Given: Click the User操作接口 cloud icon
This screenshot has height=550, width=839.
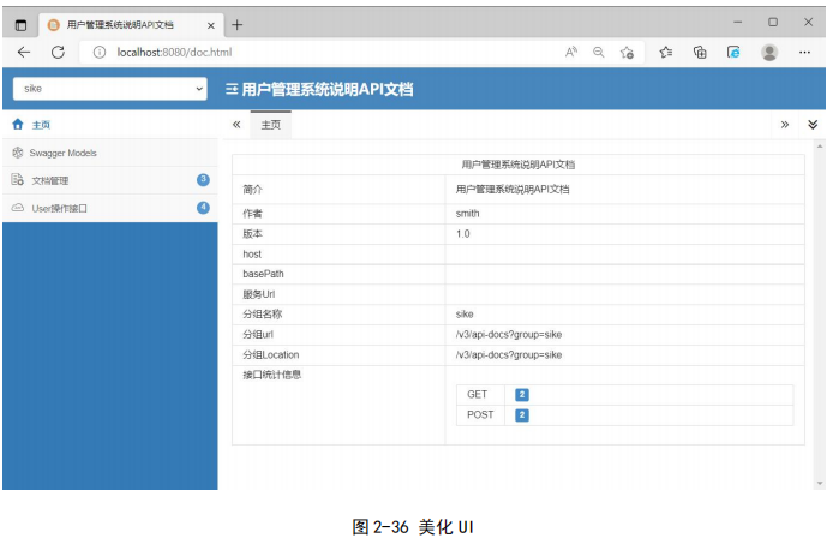Looking at the screenshot, I should [18, 208].
